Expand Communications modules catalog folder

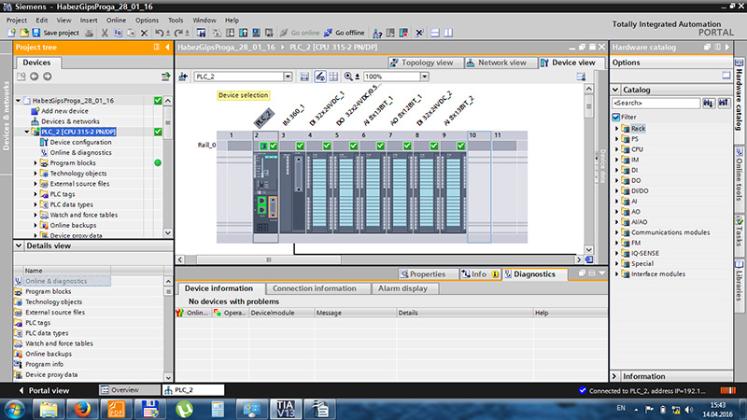click(x=617, y=232)
